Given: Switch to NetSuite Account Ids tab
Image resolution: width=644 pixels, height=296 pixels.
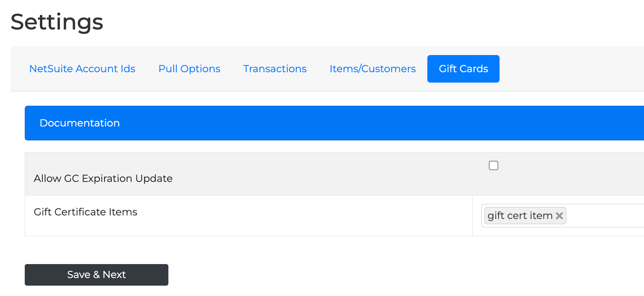Looking at the screenshot, I should (82, 69).
